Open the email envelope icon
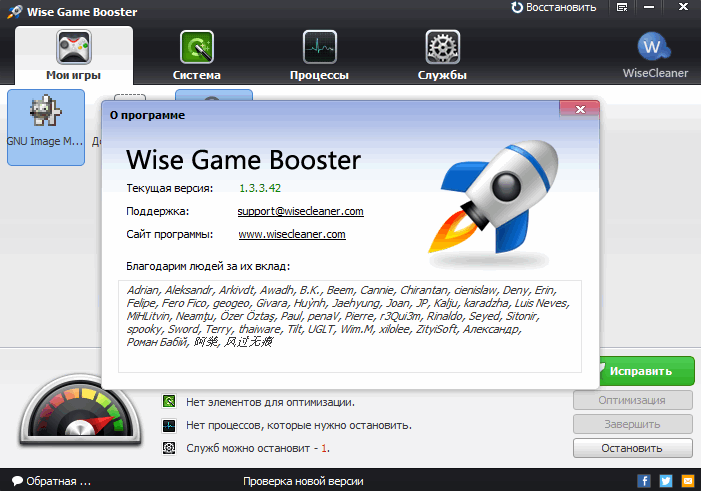 tap(688, 481)
